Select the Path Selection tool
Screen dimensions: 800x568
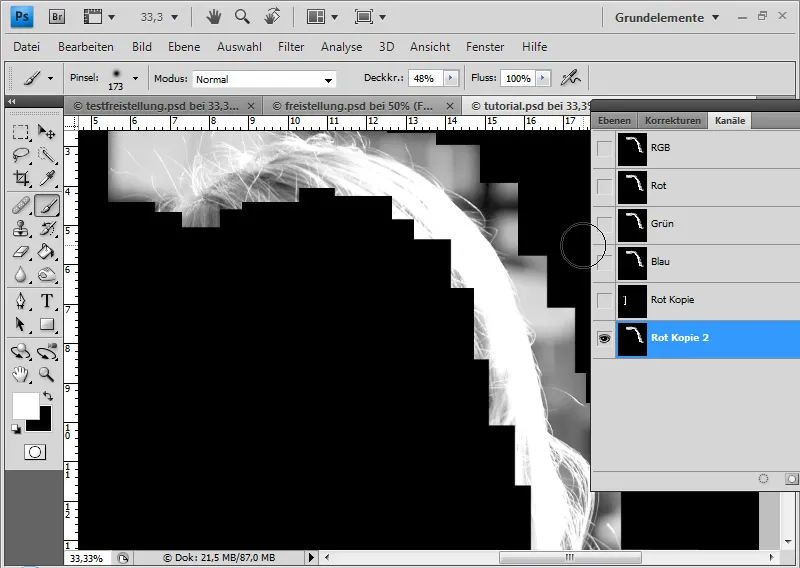[x=20, y=324]
